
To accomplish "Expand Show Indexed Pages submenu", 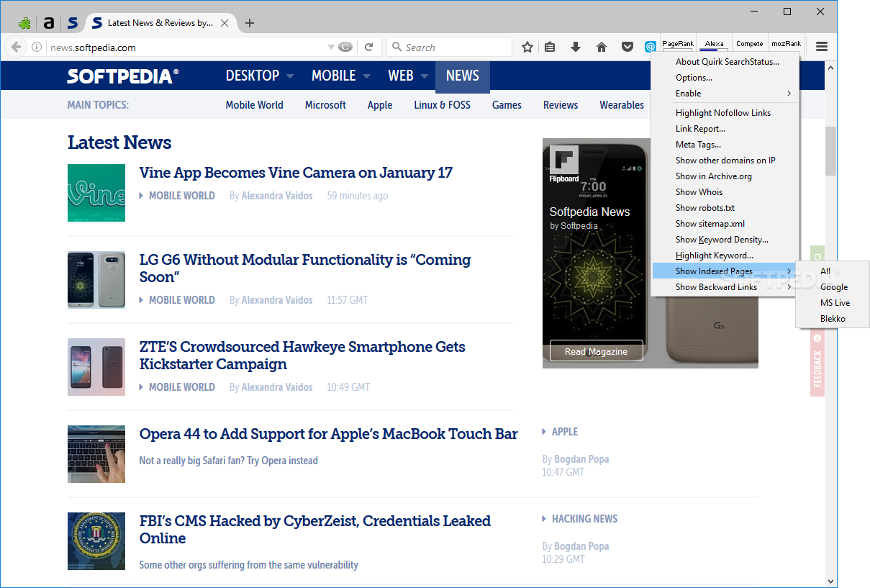I will point(725,271).
